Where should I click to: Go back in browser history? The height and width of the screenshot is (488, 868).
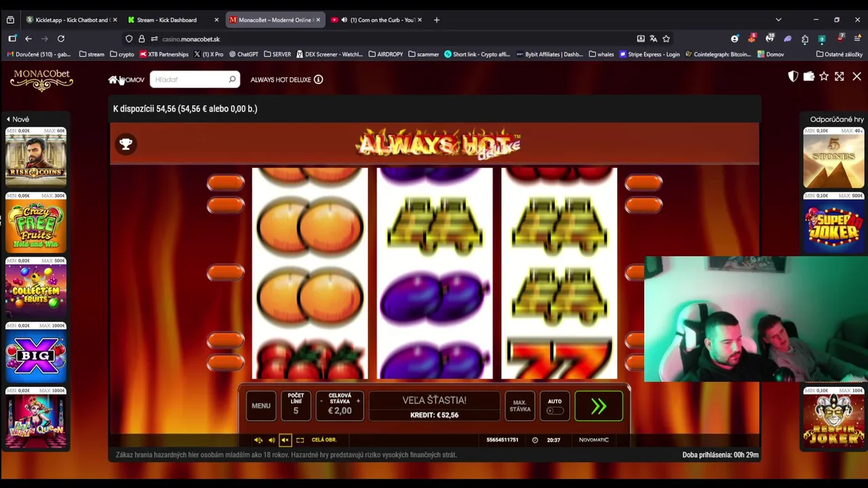[28, 39]
